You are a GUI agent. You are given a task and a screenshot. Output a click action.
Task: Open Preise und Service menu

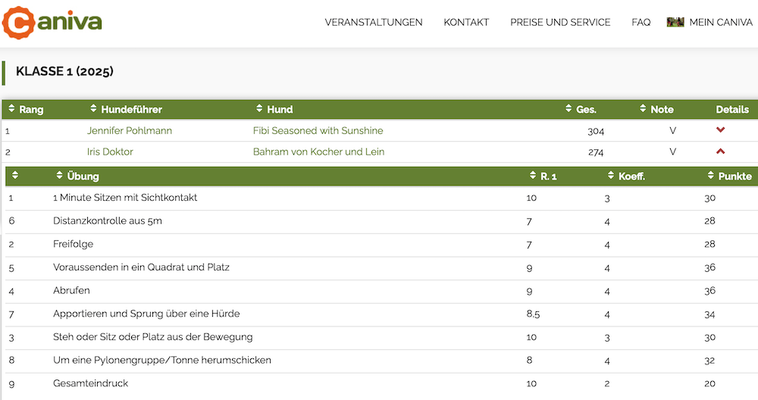559,22
